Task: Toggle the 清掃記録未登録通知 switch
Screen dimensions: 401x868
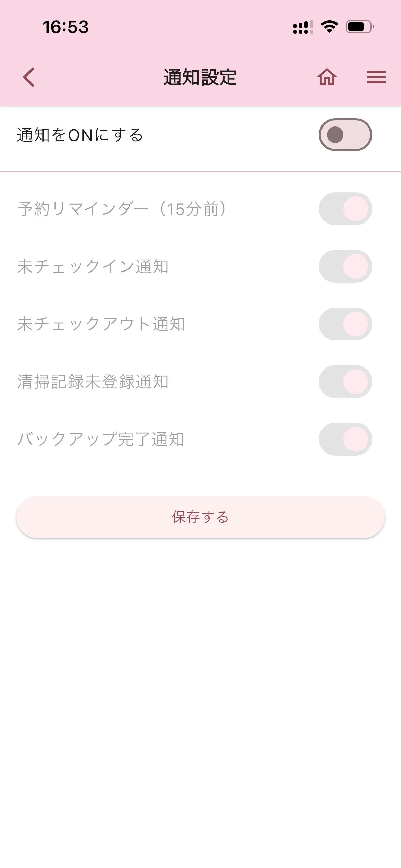Action: tap(345, 382)
